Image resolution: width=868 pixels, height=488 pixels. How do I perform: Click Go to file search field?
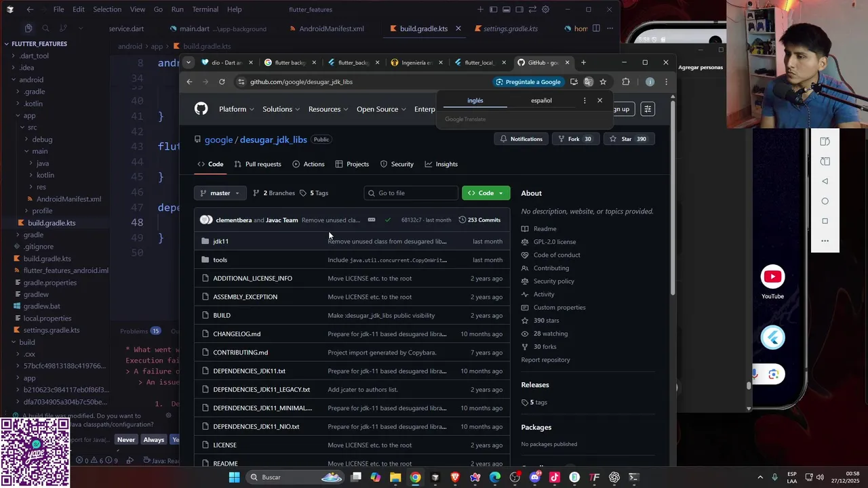pyautogui.click(x=411, y=193)
